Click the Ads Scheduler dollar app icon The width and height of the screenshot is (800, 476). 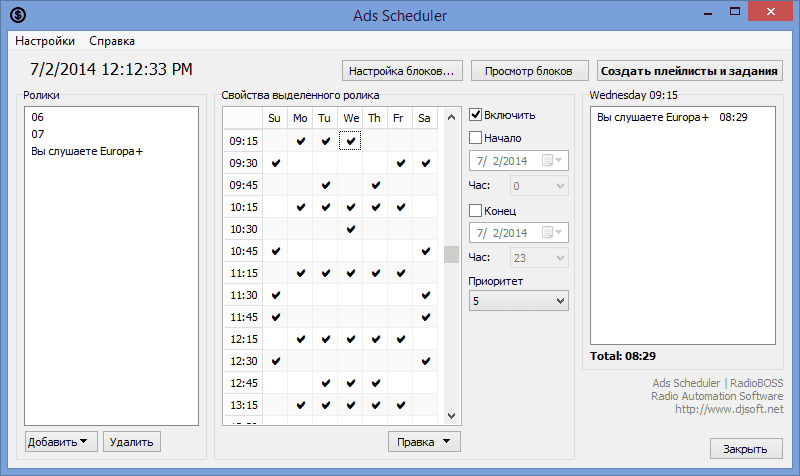coord(18,15)
